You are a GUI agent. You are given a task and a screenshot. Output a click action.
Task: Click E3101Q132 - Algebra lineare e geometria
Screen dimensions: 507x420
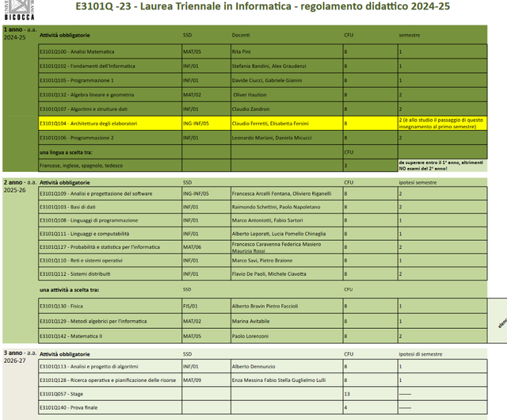[x=110, y=95]
